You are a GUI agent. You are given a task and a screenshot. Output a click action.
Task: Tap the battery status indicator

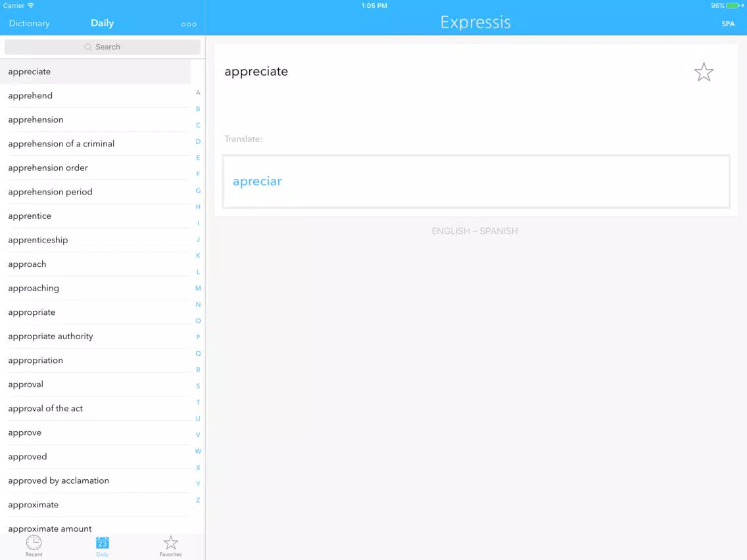pos(734,6)
